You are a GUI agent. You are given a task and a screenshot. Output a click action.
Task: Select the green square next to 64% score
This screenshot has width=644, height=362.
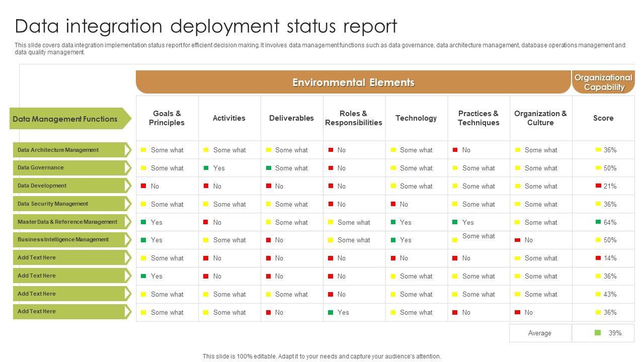pos(598,222)
